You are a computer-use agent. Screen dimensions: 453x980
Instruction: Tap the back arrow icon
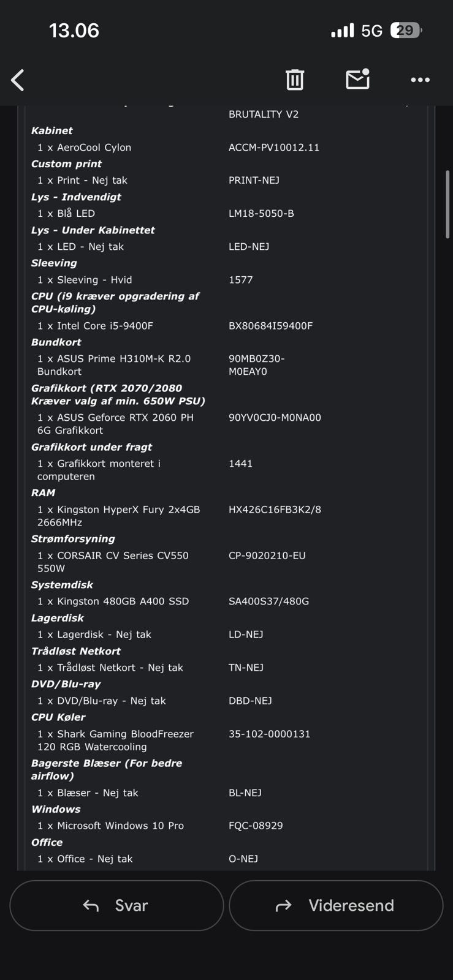[x=18, y=80]
